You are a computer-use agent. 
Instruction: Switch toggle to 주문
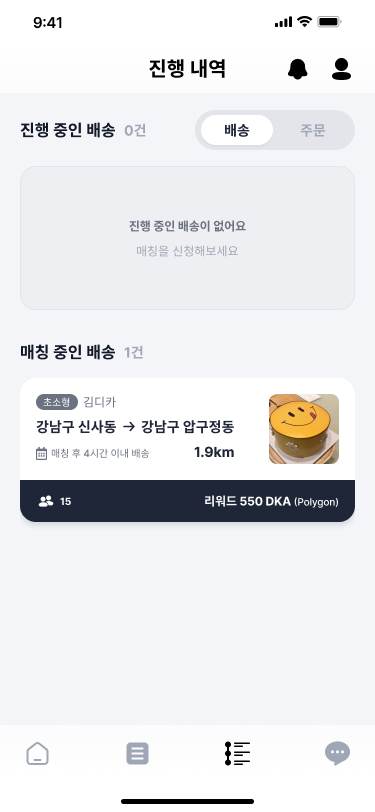coord(313,130)
